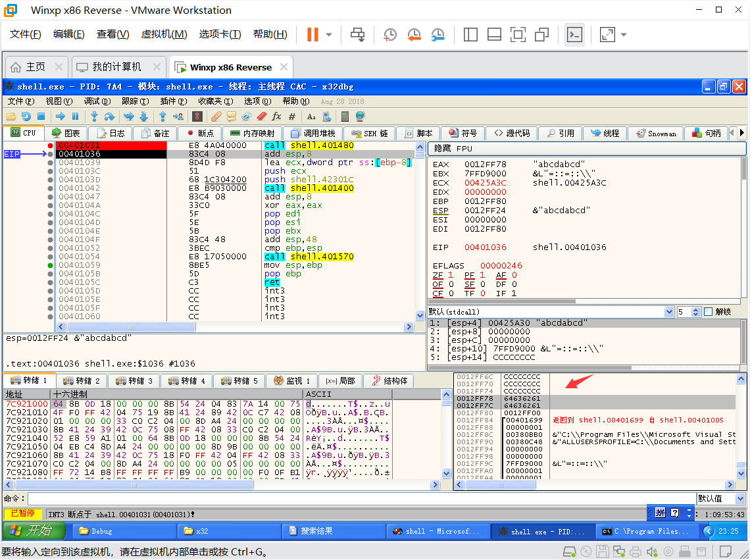750x560 pixels.
Task: Step into with the down-arrow icon
Action: coord(94,116)
